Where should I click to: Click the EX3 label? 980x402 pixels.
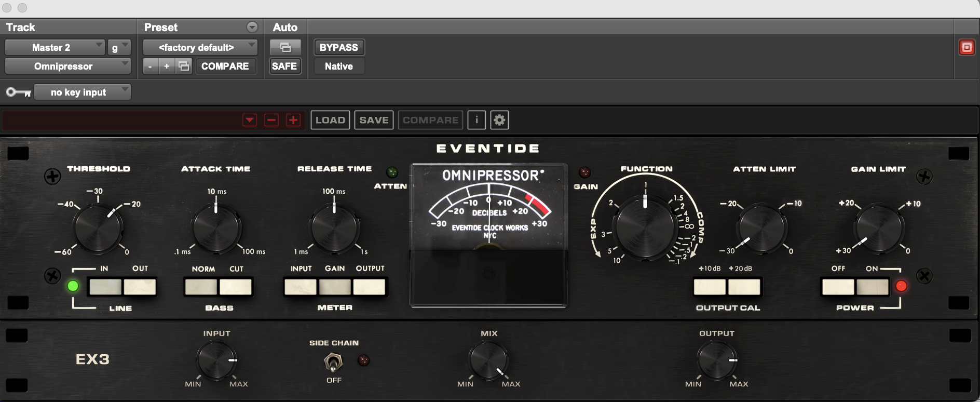tap(92, 359)
